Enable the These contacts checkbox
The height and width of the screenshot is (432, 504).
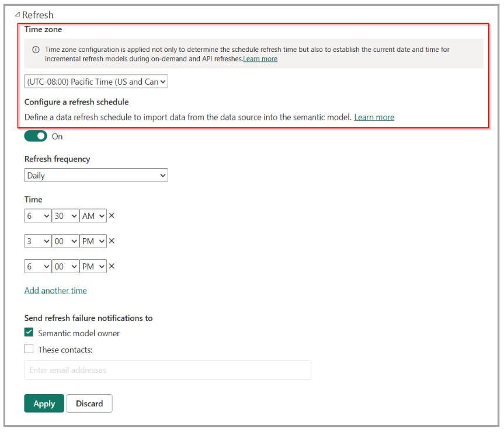pyautogui.click(x=29, y=349)
